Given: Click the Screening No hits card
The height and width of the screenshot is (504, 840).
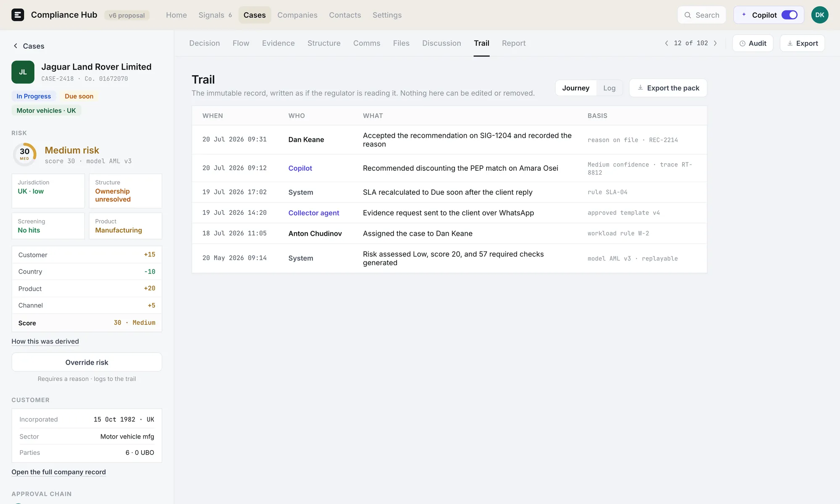Looking at the screenshot, I should (48, 226).
